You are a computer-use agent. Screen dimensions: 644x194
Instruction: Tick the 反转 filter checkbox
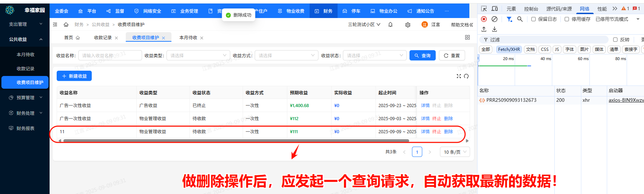point(615,40)
